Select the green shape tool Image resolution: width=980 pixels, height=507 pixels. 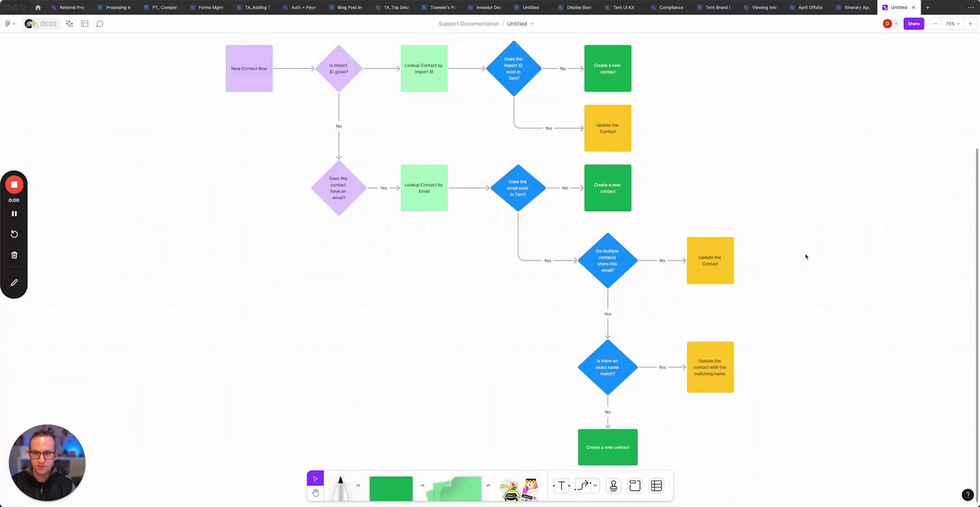(x=391, y=489)
